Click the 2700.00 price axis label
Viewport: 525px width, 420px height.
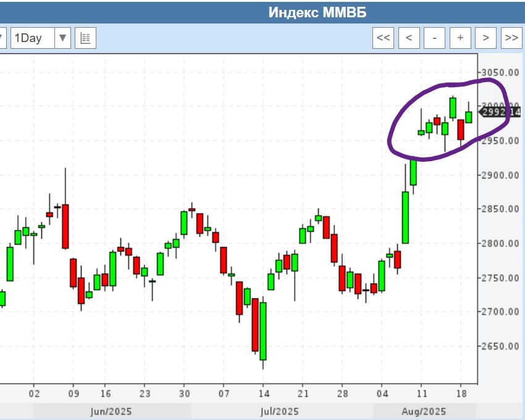click(500, 312)
